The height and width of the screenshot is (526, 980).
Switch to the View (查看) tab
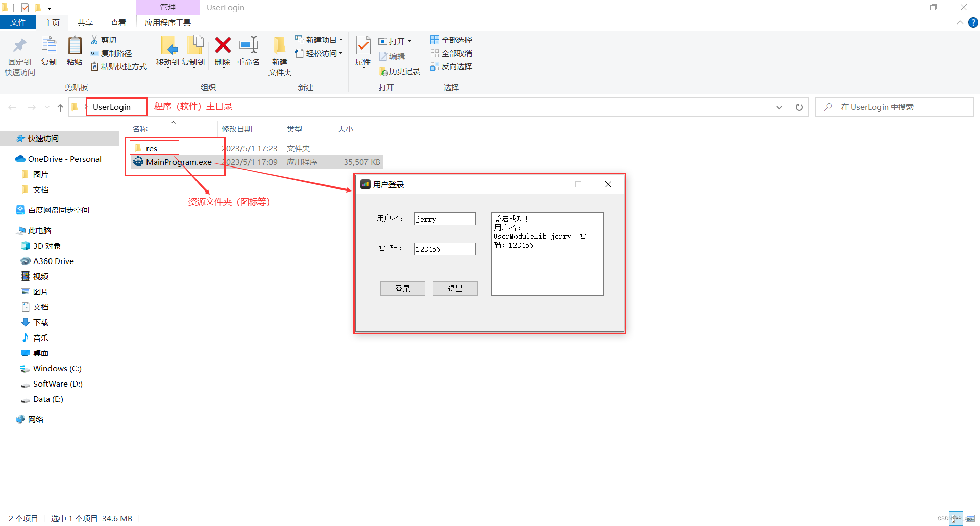pyautogui.click(x=118, y=22)
